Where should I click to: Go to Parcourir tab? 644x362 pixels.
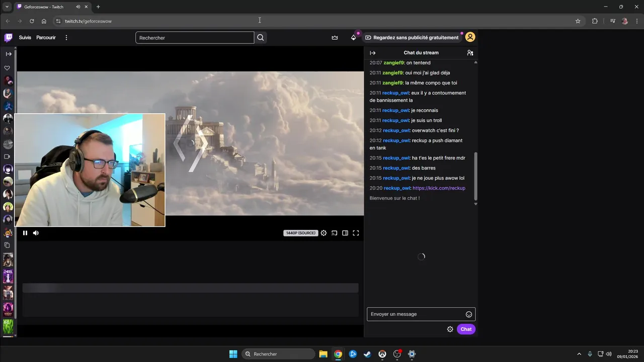pos(46,38)
